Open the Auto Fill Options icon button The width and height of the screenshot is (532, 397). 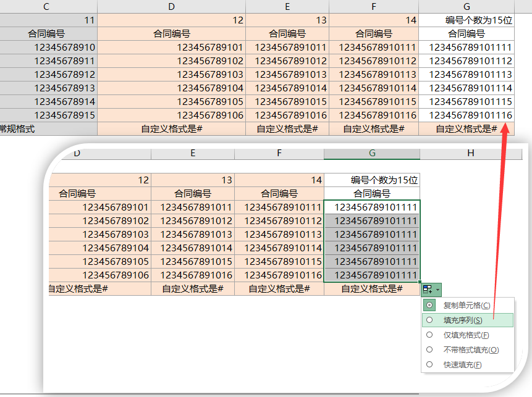coord(428,290)
